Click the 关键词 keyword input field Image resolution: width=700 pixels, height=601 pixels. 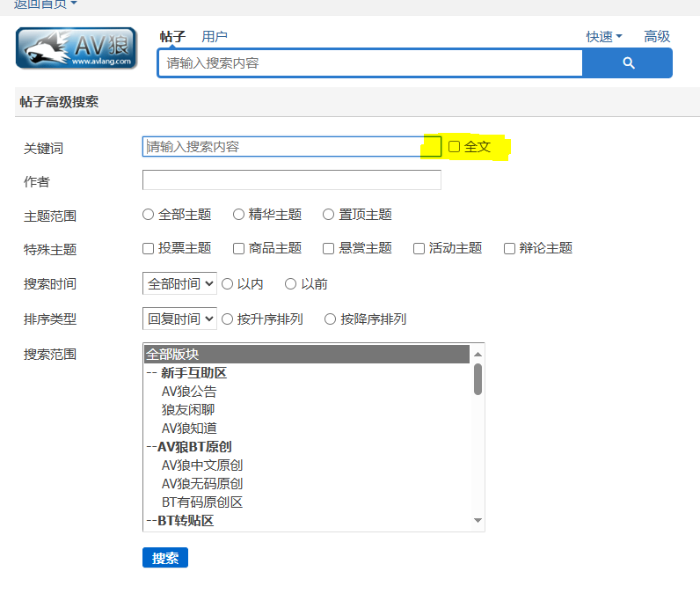[x=281, y=147]
